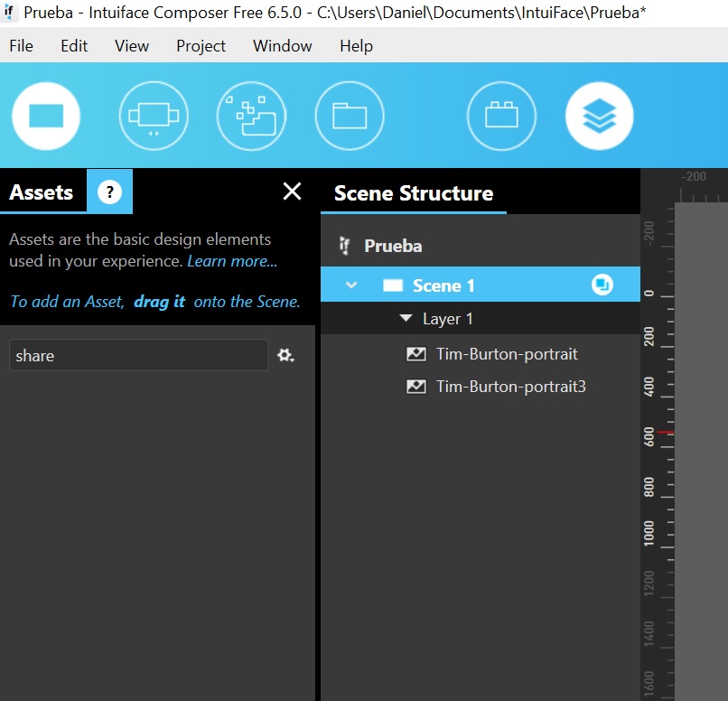This screenshot has width=728, height=701.
Task: Collapse Layer 1 disclosure triangle
Action: tap(406, 319)
